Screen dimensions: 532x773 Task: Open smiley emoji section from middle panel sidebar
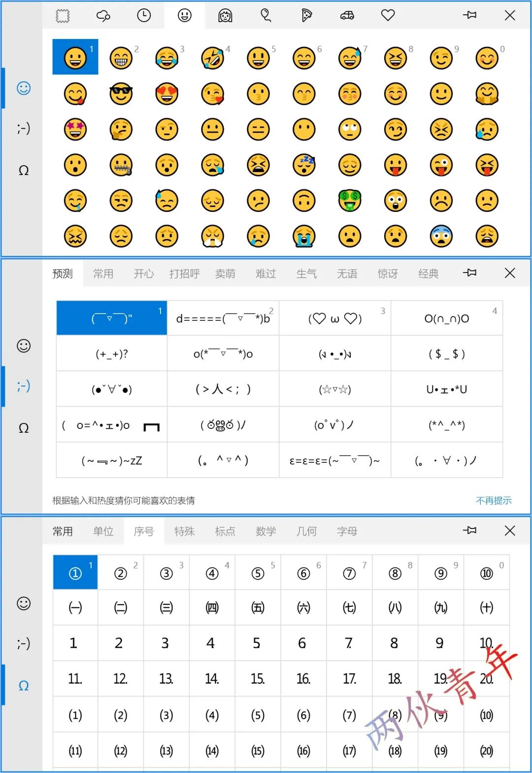[24, 346]
